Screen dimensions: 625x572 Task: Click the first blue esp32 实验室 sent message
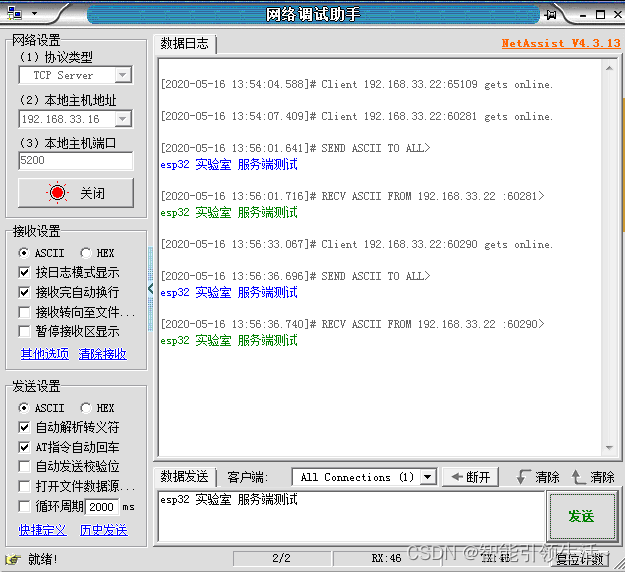point(229,164)
